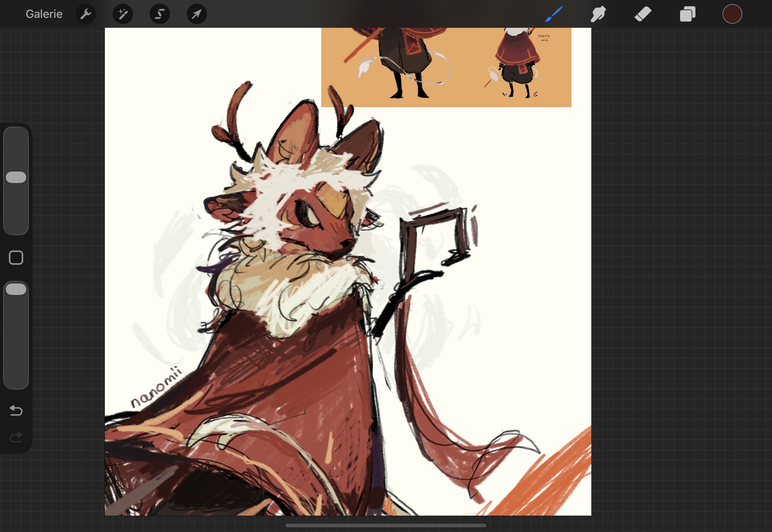Select the Eraser tool
This screenshot has height=532, width=772.
coord(643,14)
